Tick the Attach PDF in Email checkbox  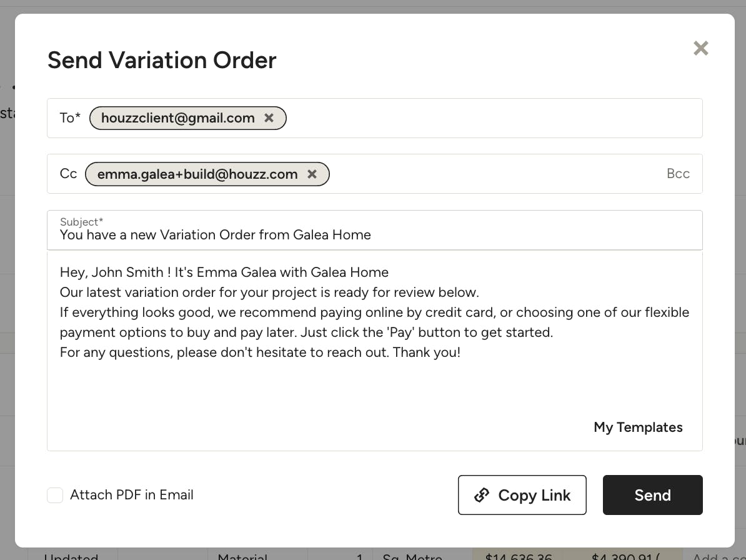point(55,496)
